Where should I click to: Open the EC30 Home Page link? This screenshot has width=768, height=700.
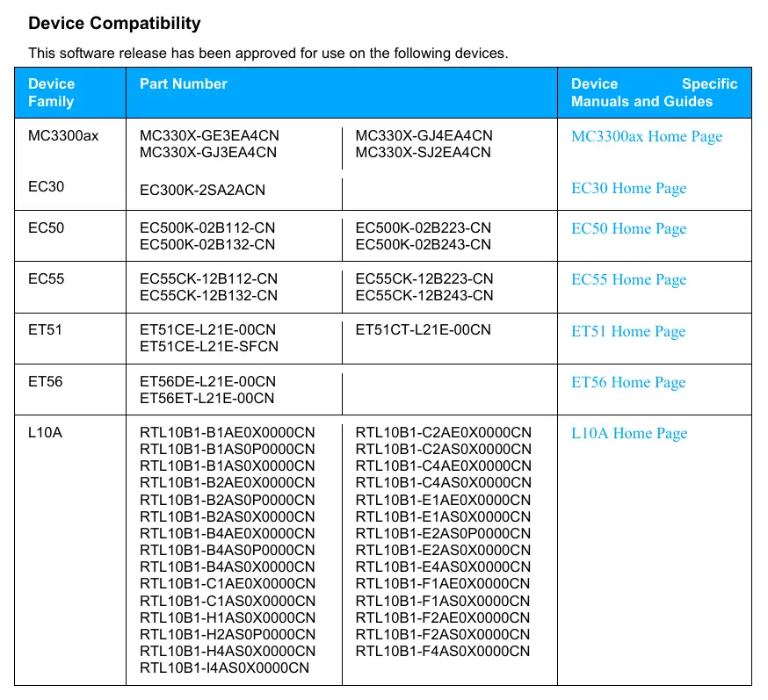pyautogui.click(x=628, y=188)
